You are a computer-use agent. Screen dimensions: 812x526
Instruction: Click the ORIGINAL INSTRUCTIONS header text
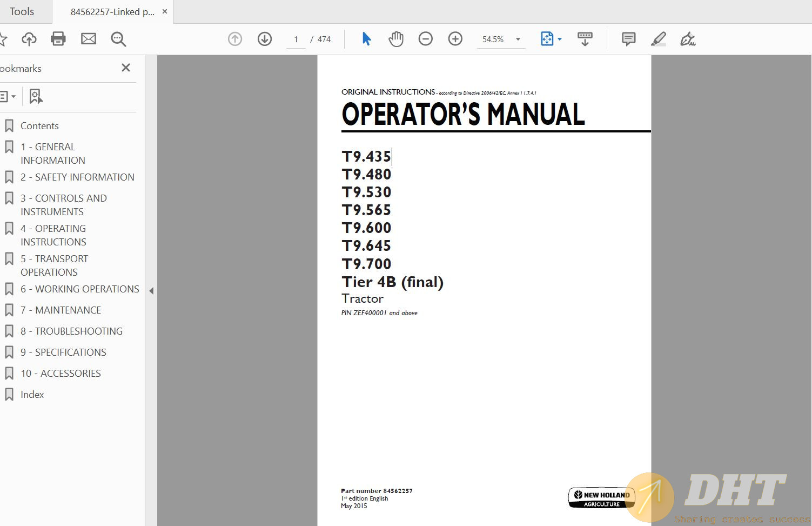(x=388, y=92)
